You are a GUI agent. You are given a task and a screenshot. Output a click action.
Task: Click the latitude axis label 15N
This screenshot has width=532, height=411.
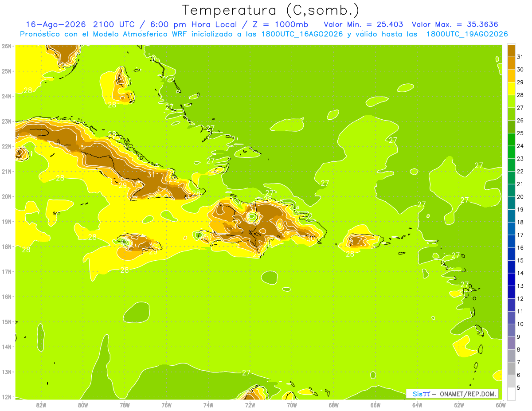pyautogui.click(x=6, y=322)
